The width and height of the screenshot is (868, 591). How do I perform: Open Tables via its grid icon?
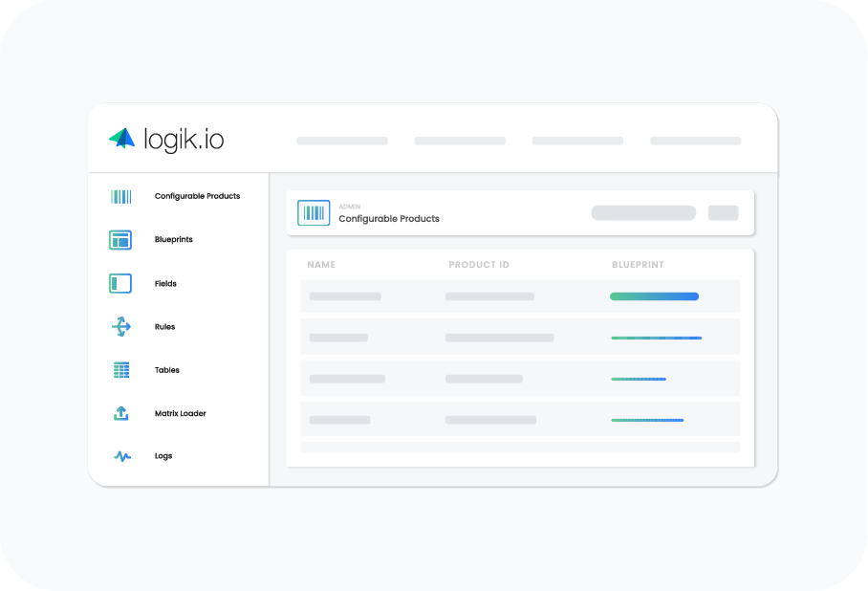(x=120, y=370)
